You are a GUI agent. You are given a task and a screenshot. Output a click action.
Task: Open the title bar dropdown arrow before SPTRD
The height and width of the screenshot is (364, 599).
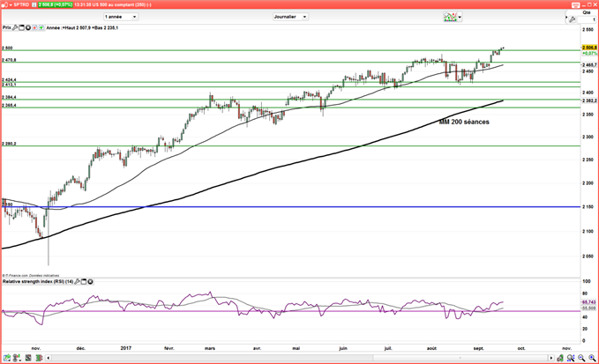pos(11,5)
